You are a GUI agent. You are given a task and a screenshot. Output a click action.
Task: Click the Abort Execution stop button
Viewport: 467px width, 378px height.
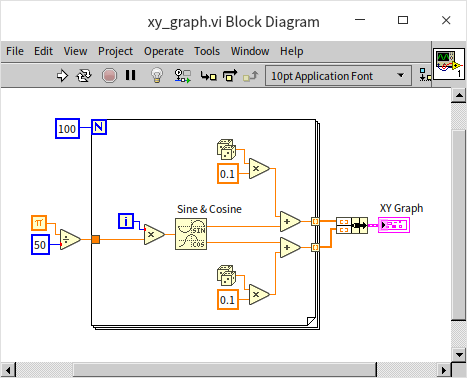(x=109, y=76)
